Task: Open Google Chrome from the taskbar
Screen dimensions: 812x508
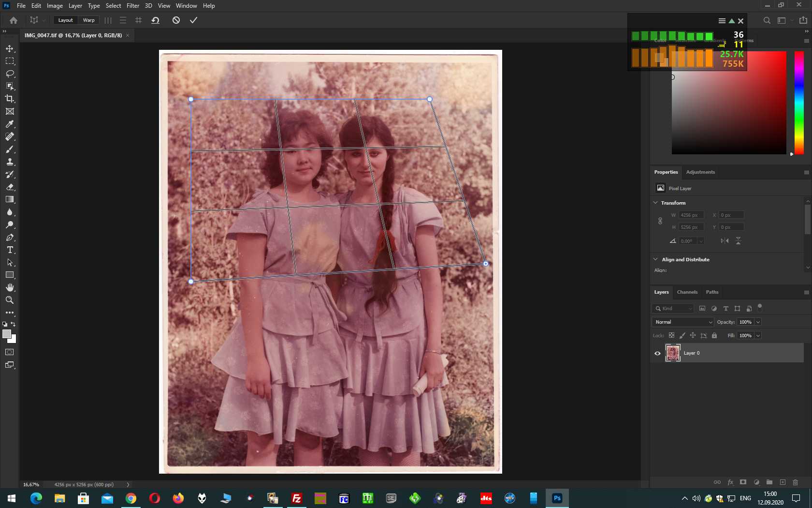Action: tap(131, 498)
